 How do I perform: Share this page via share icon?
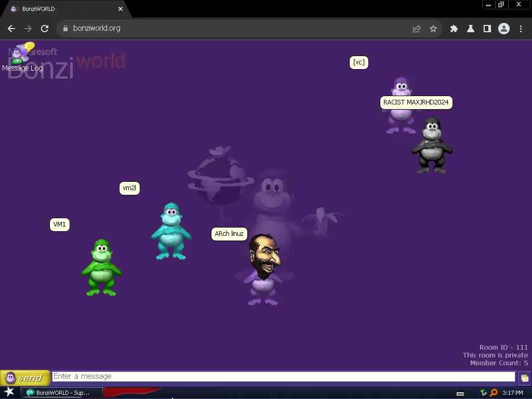point(416,29)
